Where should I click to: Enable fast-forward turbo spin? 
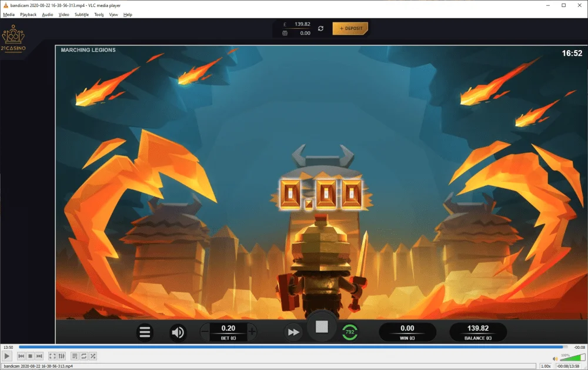point(293,332)
